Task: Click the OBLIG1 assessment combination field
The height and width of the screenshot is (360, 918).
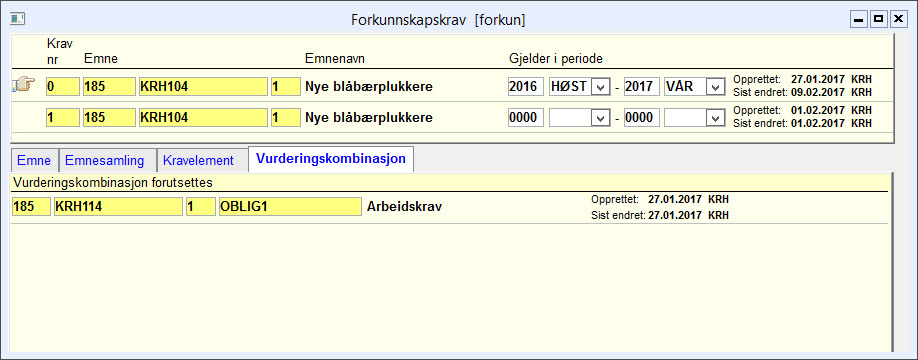Action: point(290,207)
